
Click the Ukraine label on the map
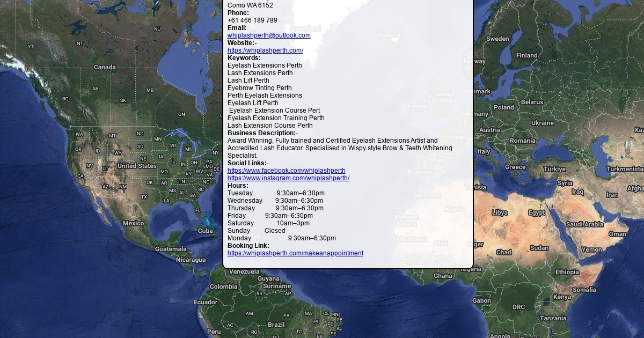[x=542, y=123]
